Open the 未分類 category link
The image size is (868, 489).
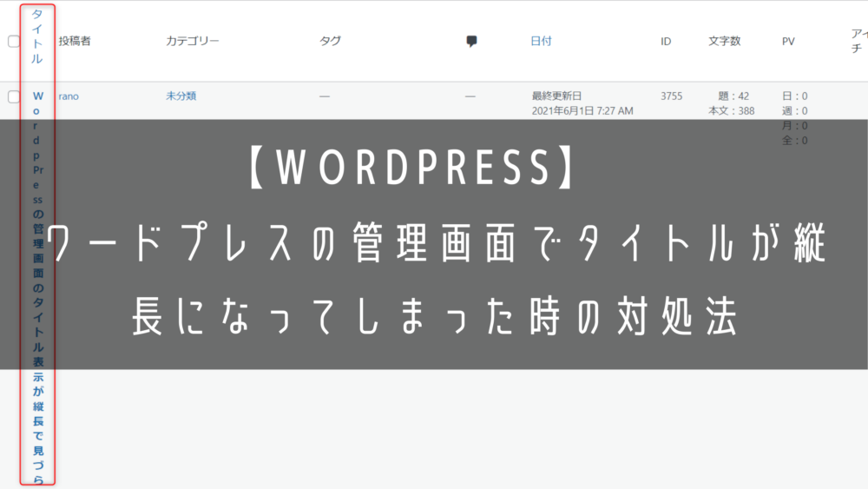tap(181, 96)
